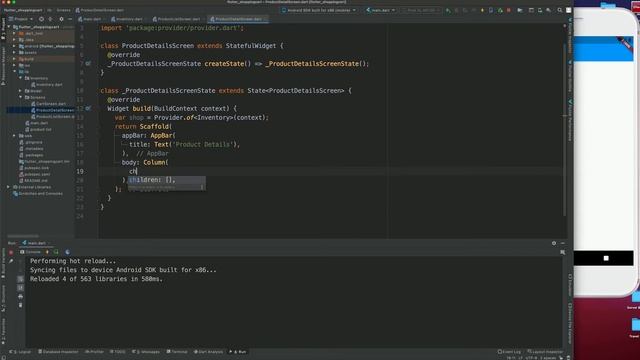
Task: Open the Dart Analysis tool window
Action: pyautogui.click(x=208, y=351)
